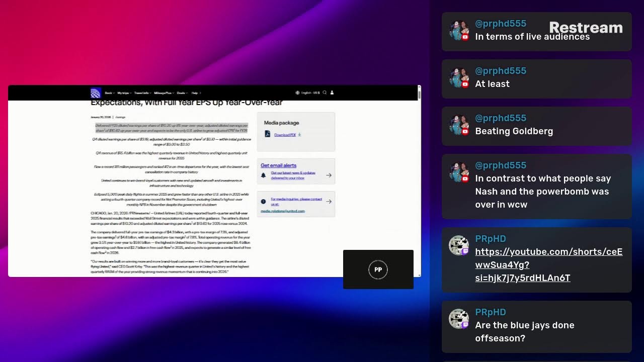Open the Book dropdown menu
644x362 pixels.
tap(109, 93)
